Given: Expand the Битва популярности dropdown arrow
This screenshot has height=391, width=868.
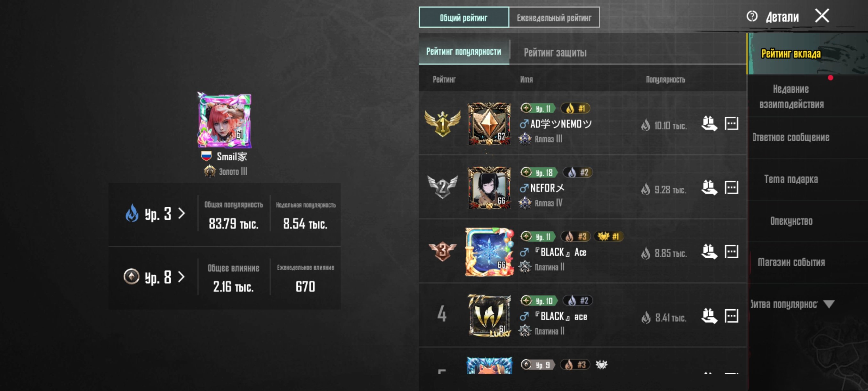Looking at the screenshot, I should (829, 304).
